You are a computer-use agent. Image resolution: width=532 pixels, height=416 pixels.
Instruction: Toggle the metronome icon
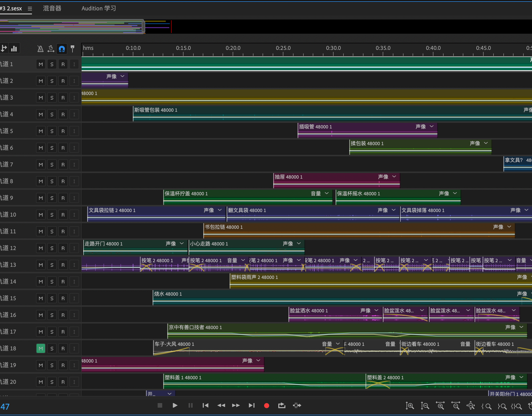point(40,49)
